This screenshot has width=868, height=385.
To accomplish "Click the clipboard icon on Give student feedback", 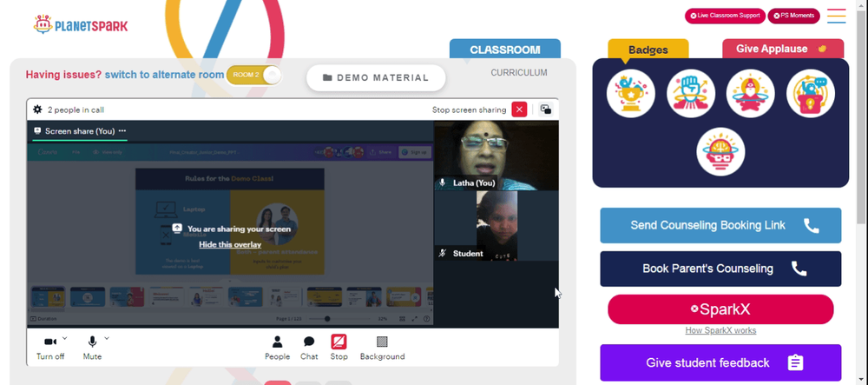I will [795, 363].
